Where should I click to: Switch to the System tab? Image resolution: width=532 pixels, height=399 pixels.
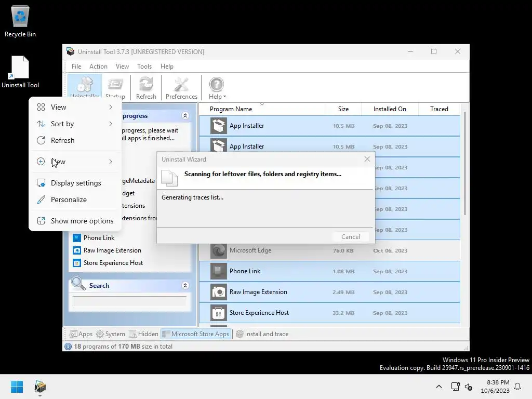(x=111, y=334)
